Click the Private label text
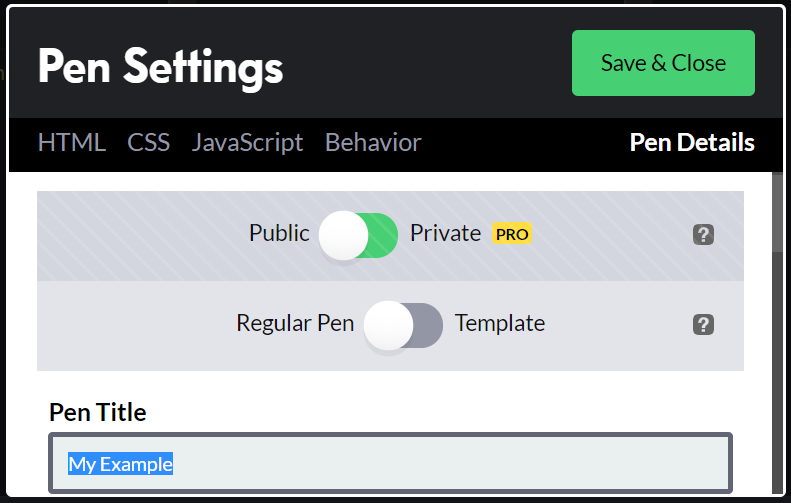This screenshot has width=791, height=503. 445,233
